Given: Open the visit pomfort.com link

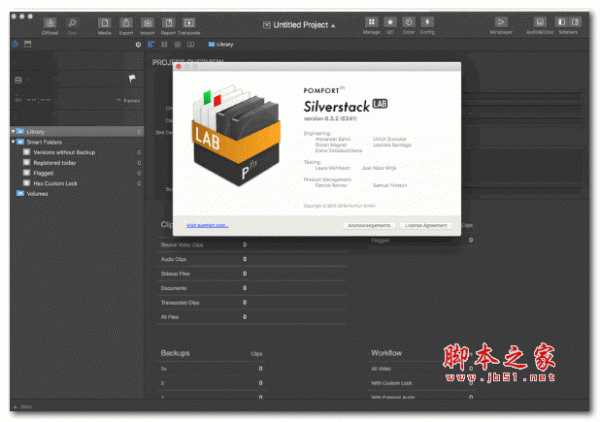Looking at the screenshot, I should (207, 225).
